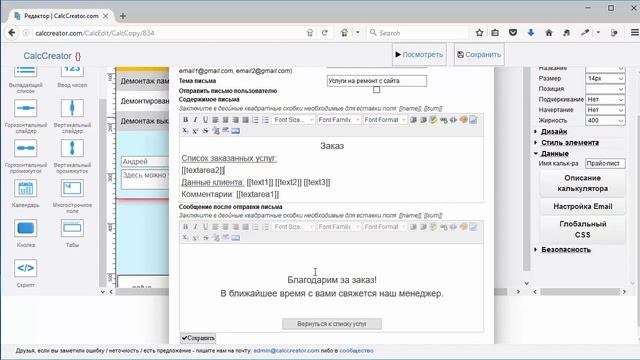
Task: Click the Посмотреть preview button
Action: click(419, 54)
